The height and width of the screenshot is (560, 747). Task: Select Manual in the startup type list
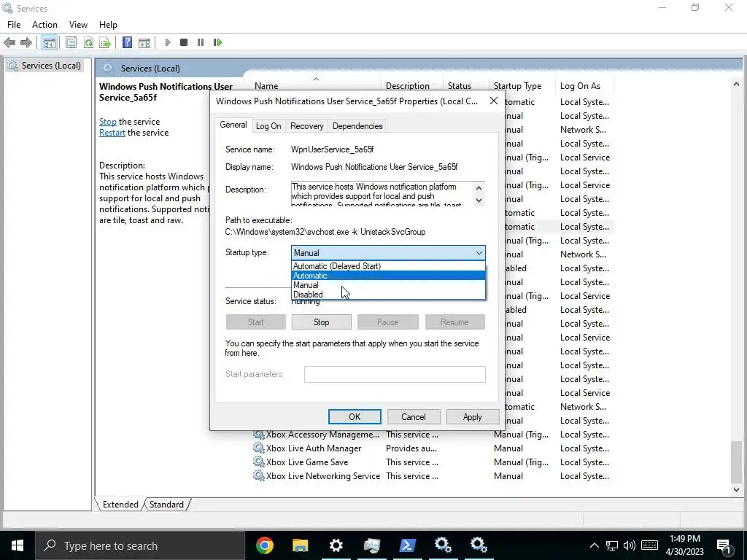pos(388,285)
